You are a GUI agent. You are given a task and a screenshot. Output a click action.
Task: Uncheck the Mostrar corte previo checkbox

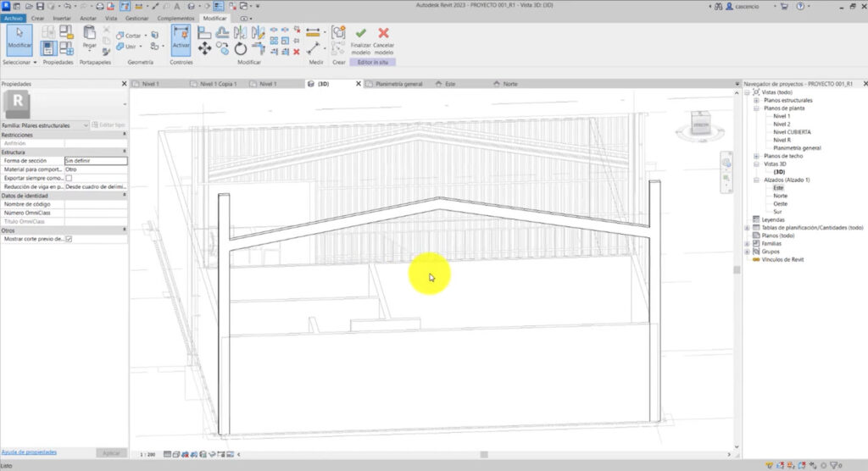69,239
